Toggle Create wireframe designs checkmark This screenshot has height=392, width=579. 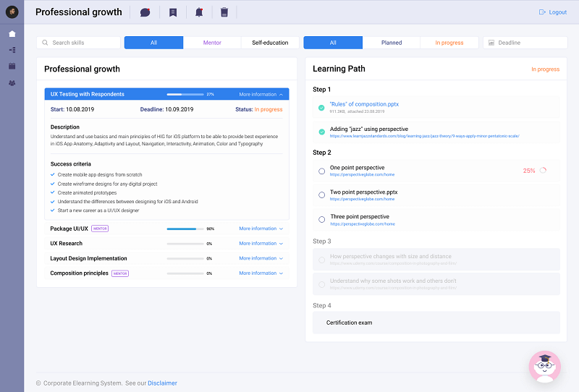click(x=52, y=184)
